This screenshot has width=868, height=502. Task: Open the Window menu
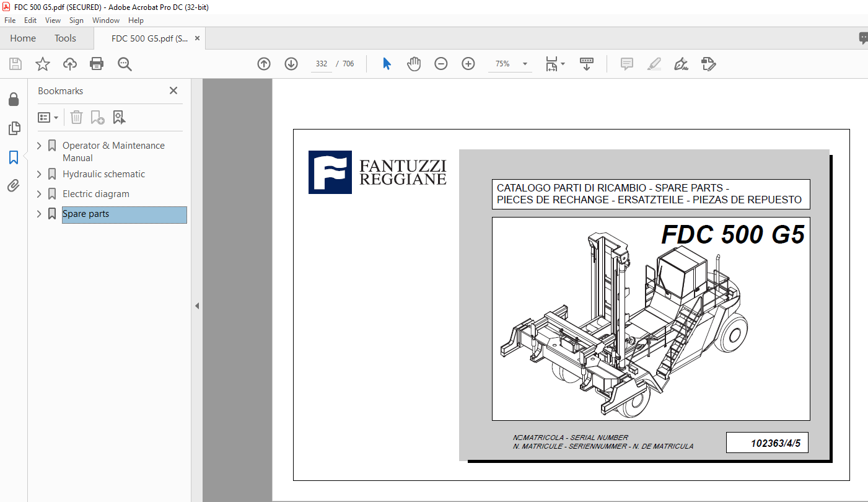(x=106, y=20)
